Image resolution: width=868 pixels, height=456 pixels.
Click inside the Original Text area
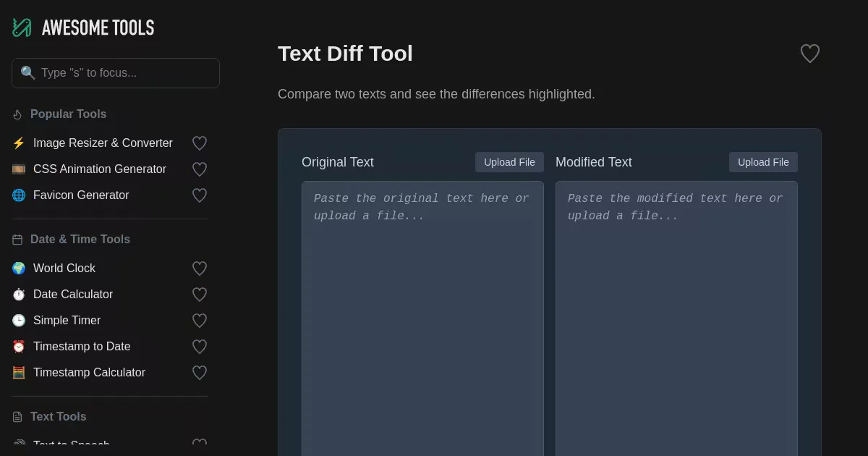click(x=422, y=318)
